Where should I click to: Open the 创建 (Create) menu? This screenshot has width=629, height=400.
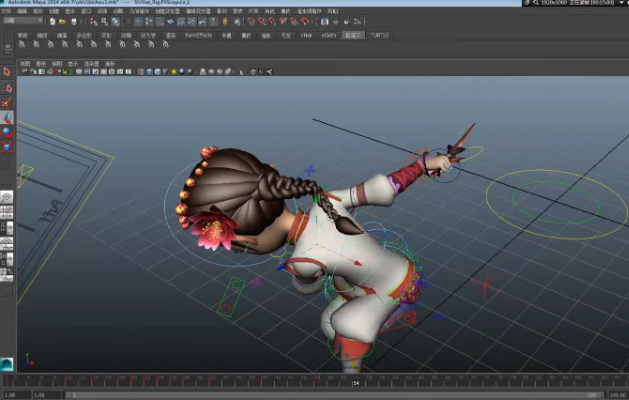[x=54, y=11]
